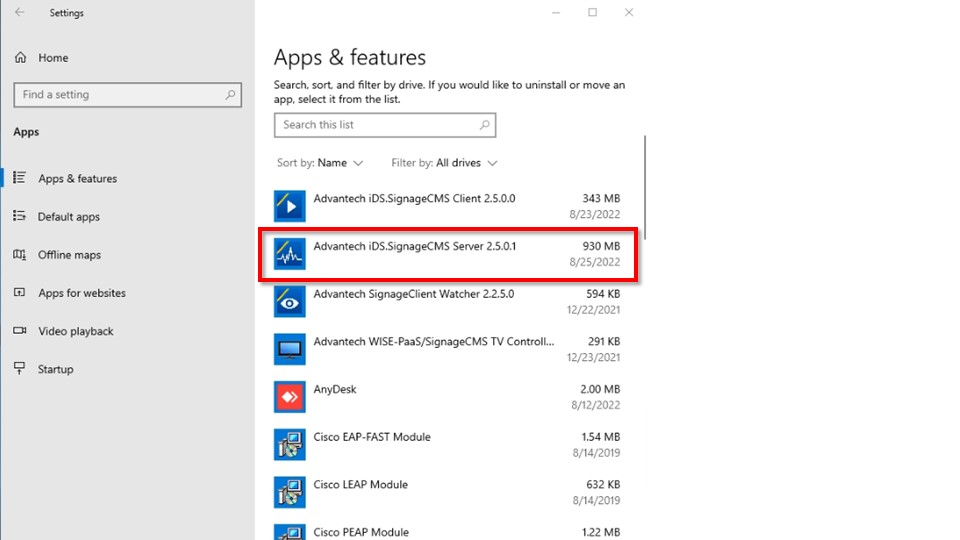Open Apps for websites page
This screenshot has width=960, height=540.
[x=81, y=293]
